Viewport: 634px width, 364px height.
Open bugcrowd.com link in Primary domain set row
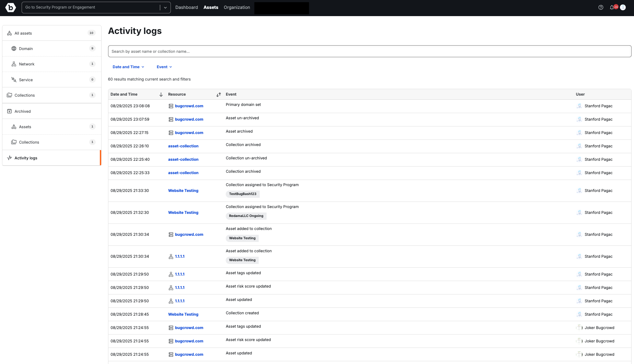point(189,106)
